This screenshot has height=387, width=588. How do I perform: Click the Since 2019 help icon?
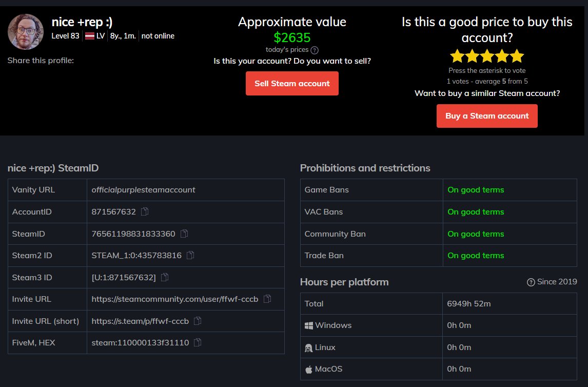[x=531, y=282]
